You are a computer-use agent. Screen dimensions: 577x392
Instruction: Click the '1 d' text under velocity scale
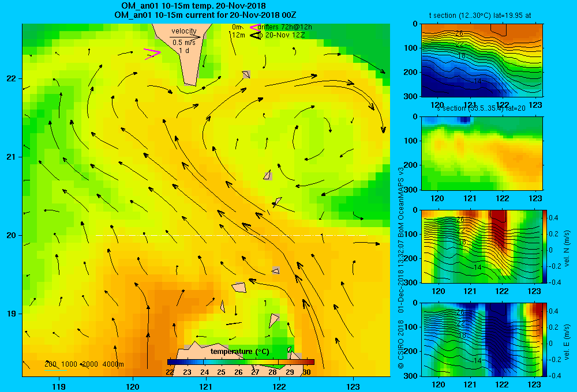click(184, 50)
